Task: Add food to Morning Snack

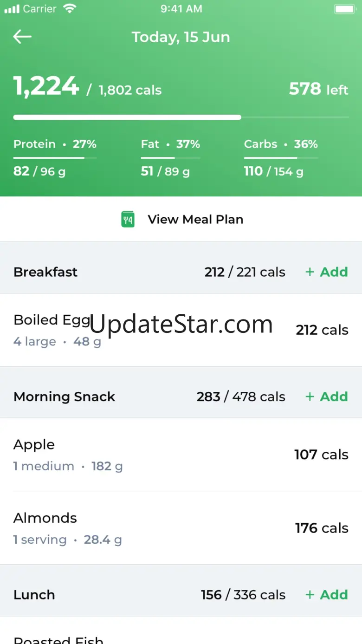Action: tap(327, 397)
